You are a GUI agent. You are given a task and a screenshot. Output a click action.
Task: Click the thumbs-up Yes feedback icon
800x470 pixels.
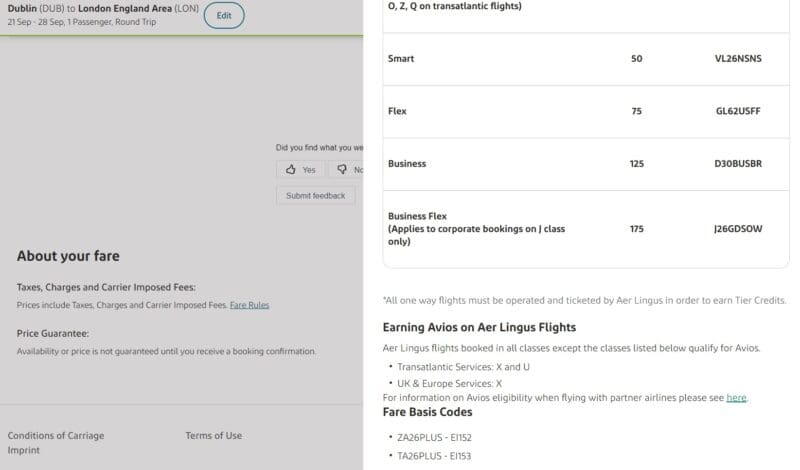click(x=291, y=170)
